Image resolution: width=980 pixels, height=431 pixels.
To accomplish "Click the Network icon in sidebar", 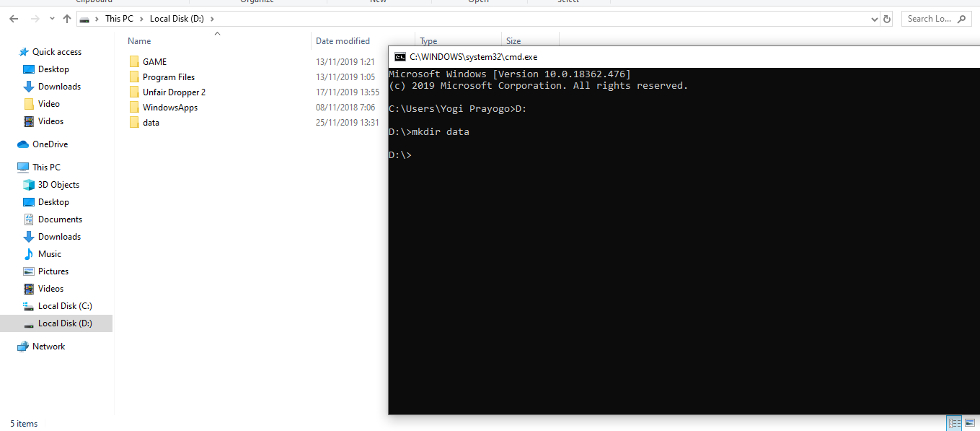I will (23, 347).
